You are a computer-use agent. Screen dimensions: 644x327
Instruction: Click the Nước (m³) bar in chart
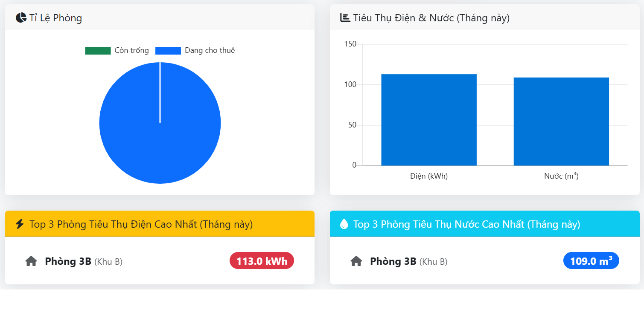(x=561, y=122)
